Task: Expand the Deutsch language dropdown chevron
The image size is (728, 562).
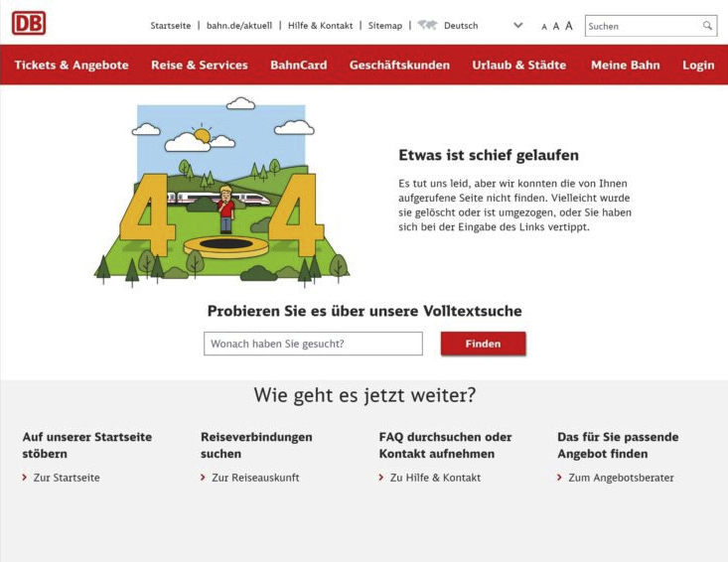Action: click(518, 26)
